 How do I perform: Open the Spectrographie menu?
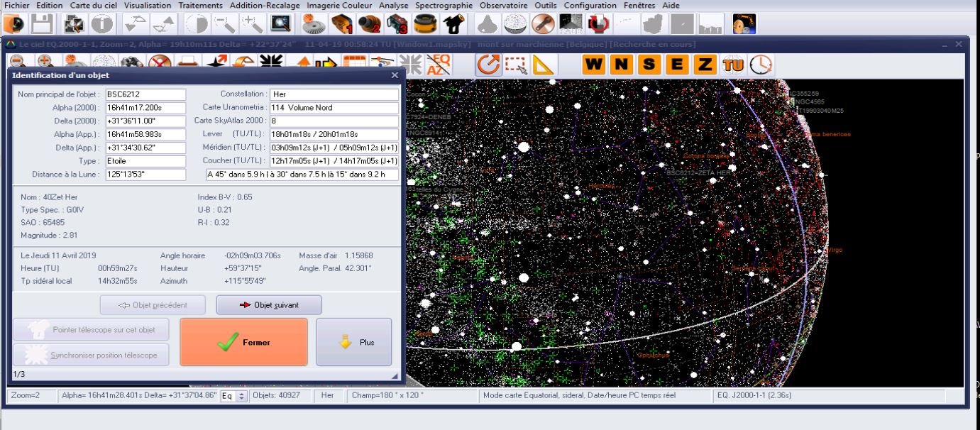(444, 5)
